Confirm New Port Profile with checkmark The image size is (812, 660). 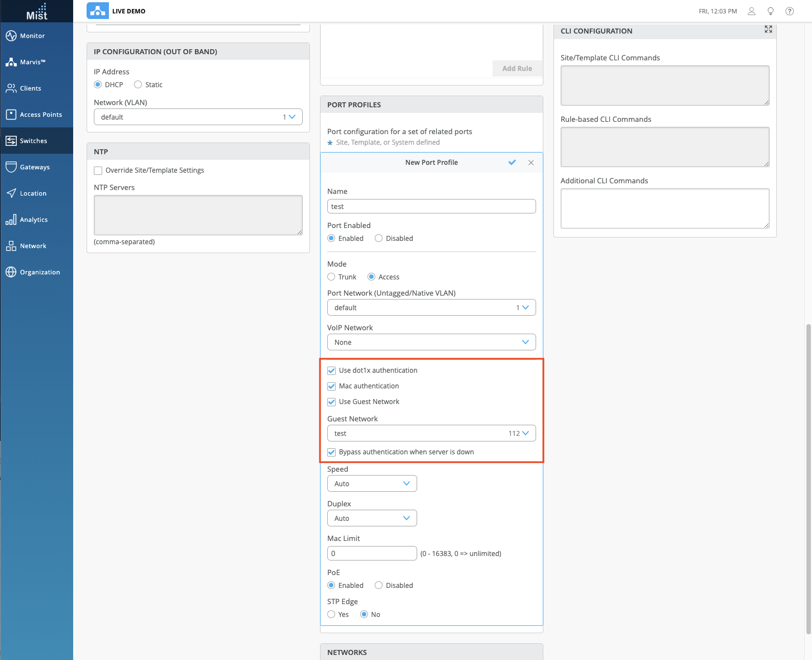[512, 163]
